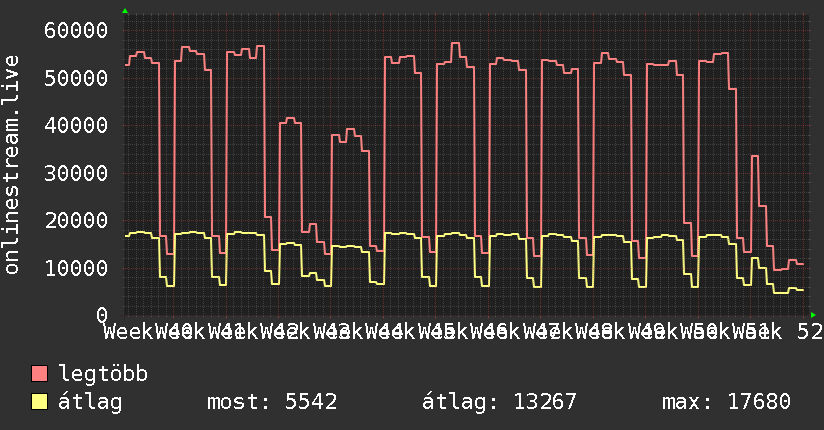Click the átlag: 13267 statistic
Viewport: 824px width, 430px height.
click(499, 402)
